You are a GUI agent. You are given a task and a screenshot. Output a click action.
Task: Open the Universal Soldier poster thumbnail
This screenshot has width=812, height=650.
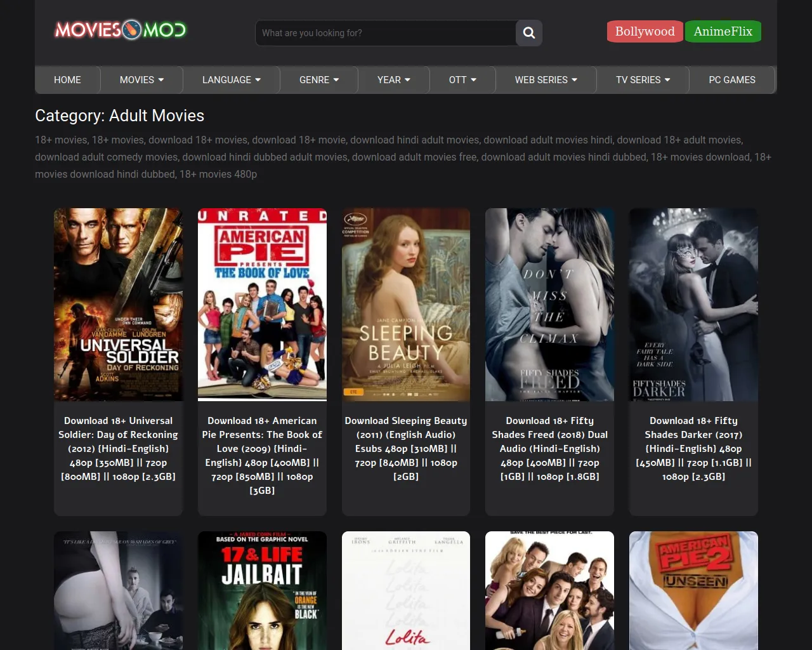click(x=119, y=305)
